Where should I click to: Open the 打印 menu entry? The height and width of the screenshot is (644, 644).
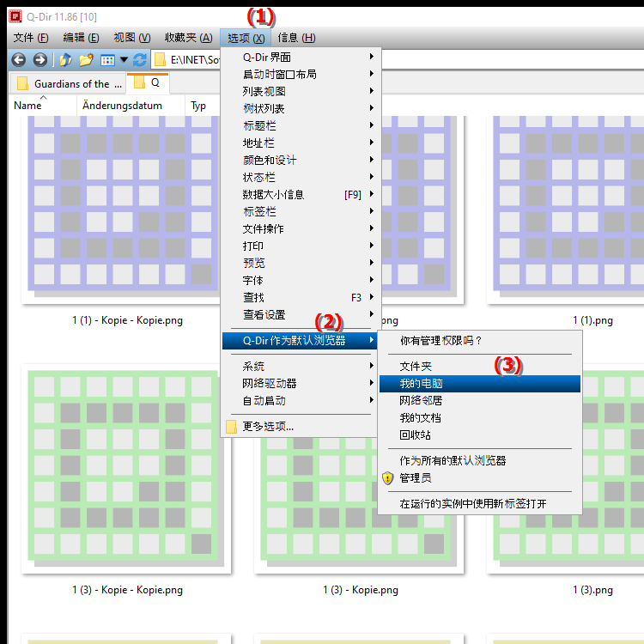click(301, 246)
